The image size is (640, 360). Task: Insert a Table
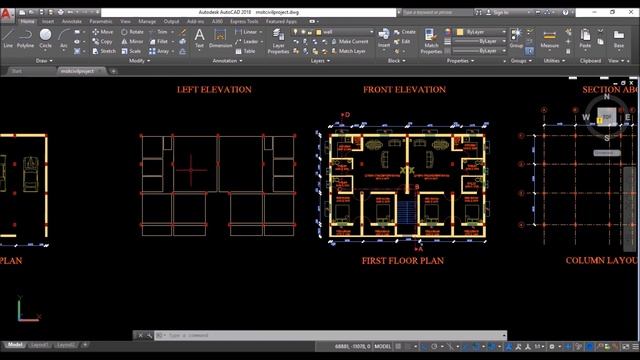pyautogui.click(x=245, y=51)
